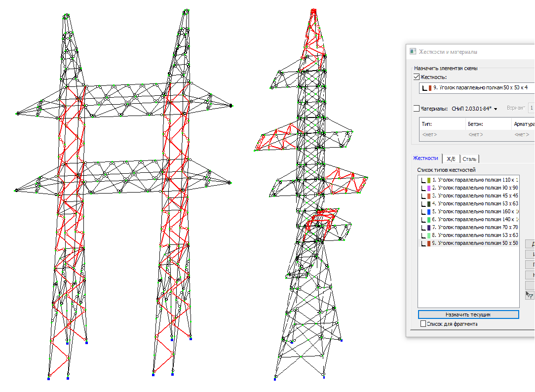
Task: Open the Сталь tab
Action: pos(469,159)
